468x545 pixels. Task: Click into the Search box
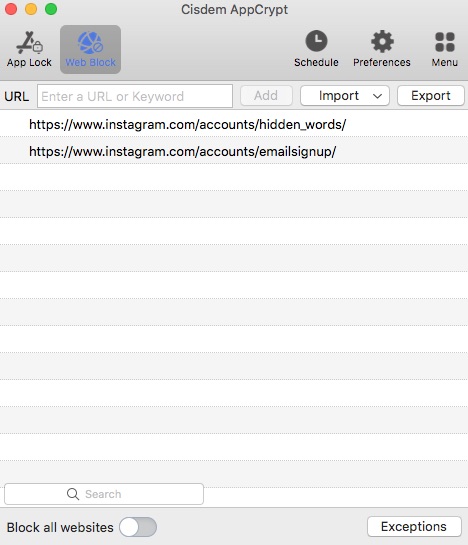pyautogui.click(x=104, y=494)
